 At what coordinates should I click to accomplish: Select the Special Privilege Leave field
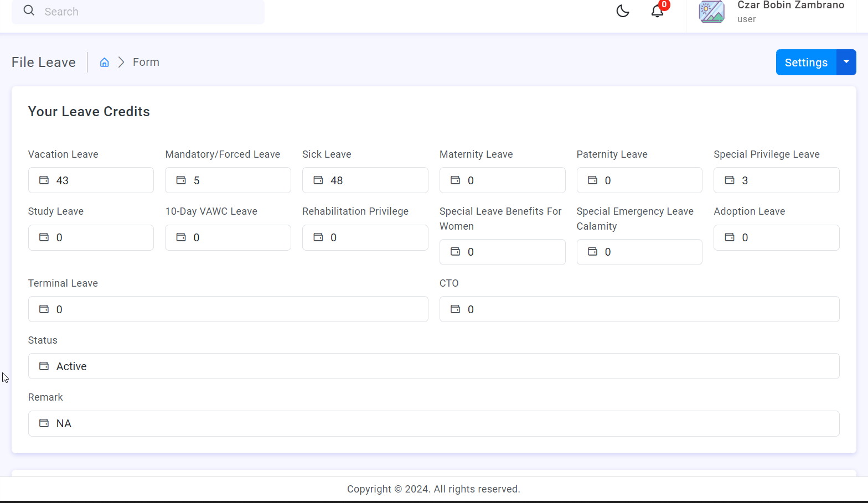[777, 180]
